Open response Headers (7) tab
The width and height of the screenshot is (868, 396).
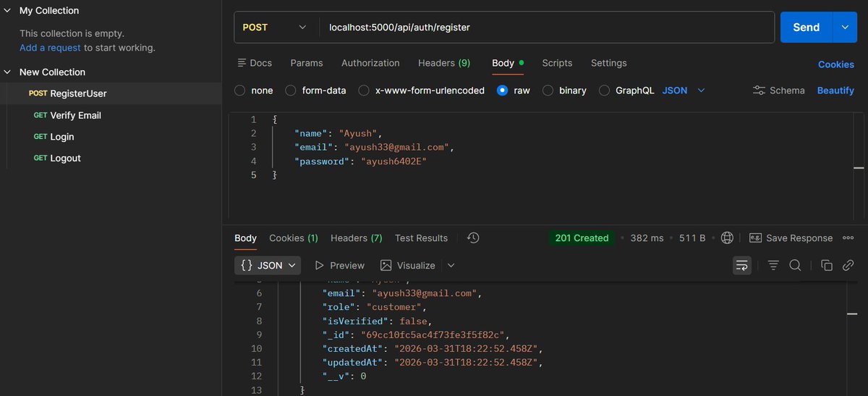click(357, 237)
